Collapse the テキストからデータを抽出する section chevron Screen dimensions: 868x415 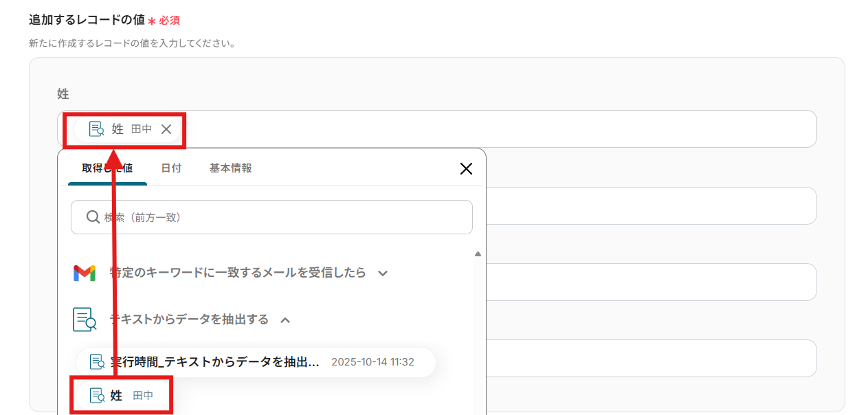point(286,319)
